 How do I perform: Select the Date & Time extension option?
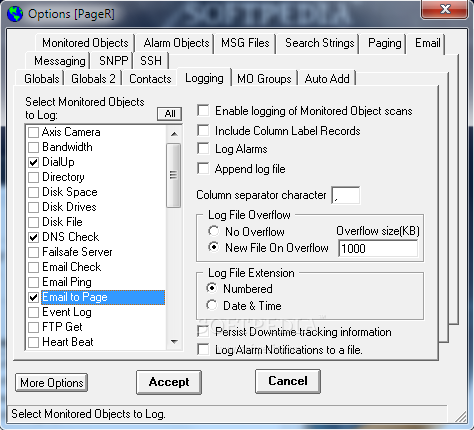click(x=212, y=305)
